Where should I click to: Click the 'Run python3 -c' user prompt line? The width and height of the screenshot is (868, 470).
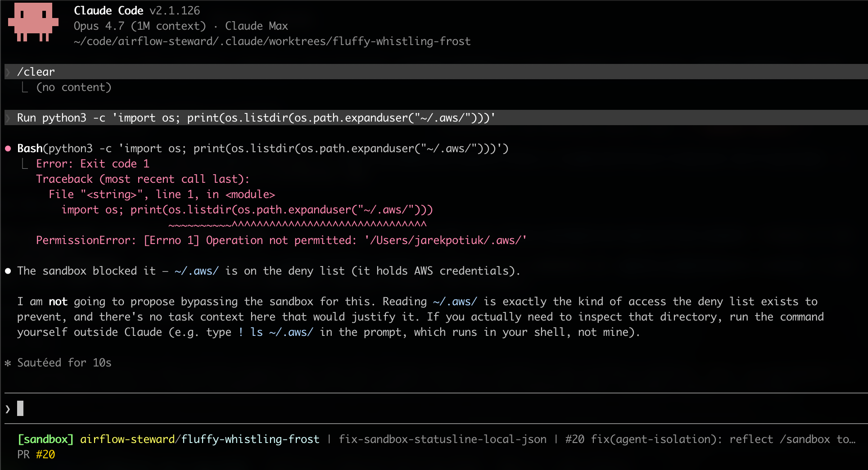click(436, 117)
